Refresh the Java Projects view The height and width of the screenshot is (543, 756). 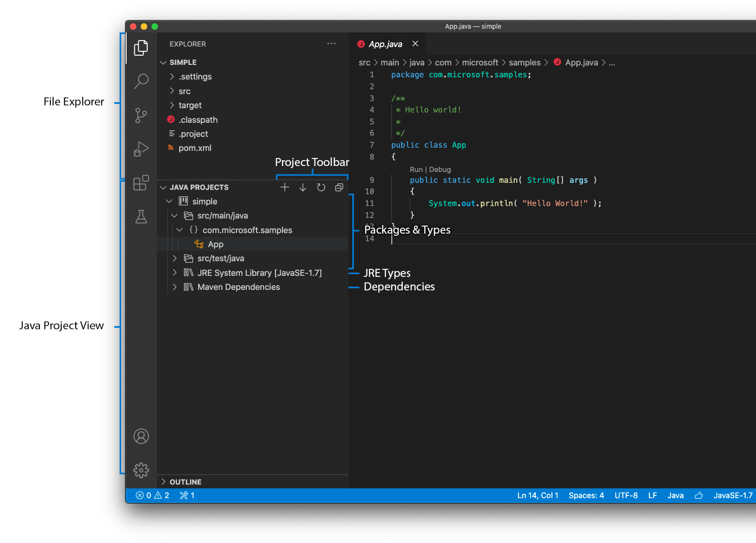(x=320, y=187)
